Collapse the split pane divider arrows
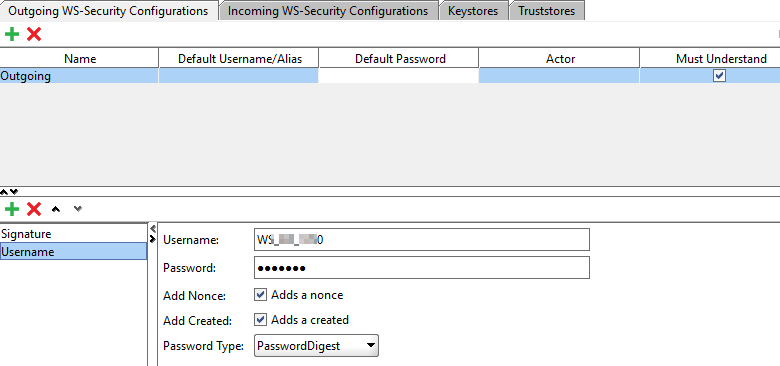Screen dimensions: 780x366 (9, 191)
